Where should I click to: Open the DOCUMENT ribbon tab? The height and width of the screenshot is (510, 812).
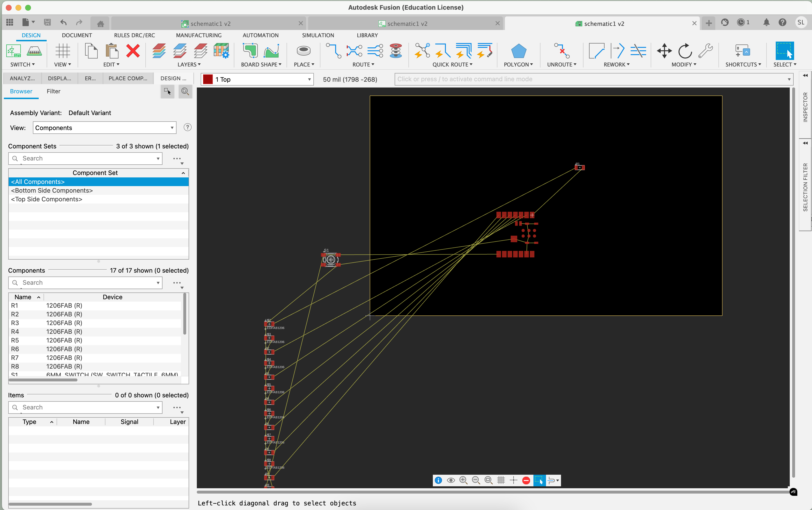[x=77, y=35]
